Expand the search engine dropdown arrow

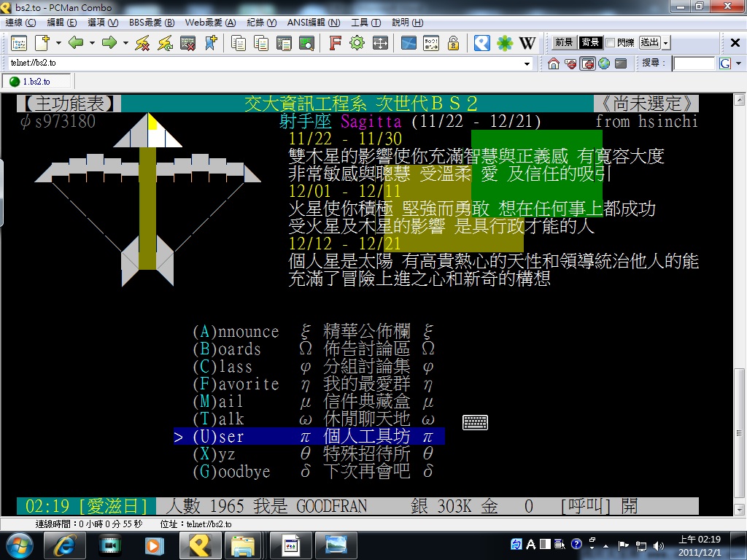pyautogui.click(x=738, y=63)
